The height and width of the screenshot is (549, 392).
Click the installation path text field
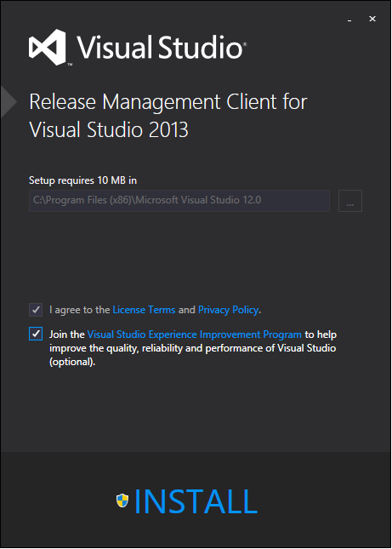[x=179, y=201]
